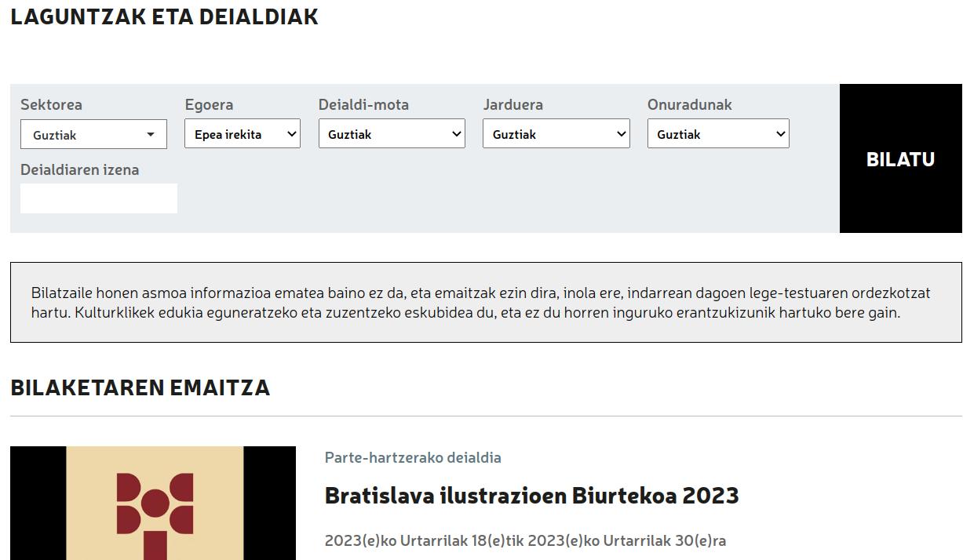Click the Deialdiaren izena text field
Viewport: 963px width, 560px height.
pos(99,198)
